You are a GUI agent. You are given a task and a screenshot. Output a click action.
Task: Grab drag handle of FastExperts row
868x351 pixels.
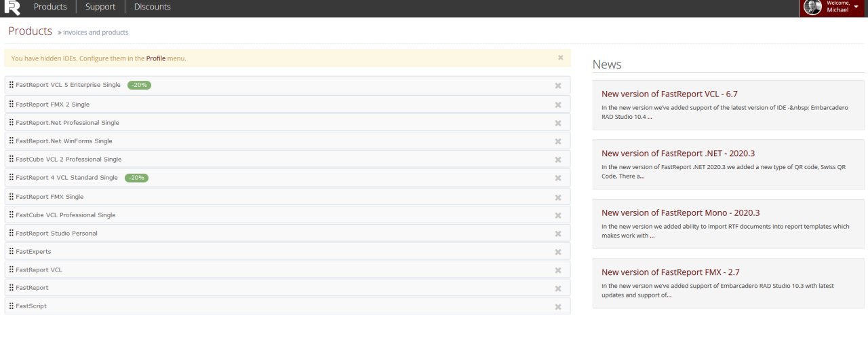12,252
